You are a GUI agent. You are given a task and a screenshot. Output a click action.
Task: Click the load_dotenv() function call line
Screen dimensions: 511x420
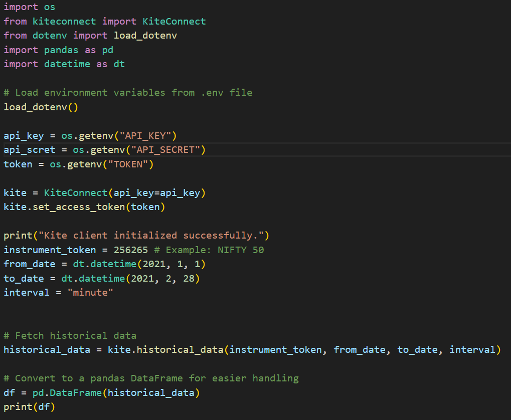point(41,107)
